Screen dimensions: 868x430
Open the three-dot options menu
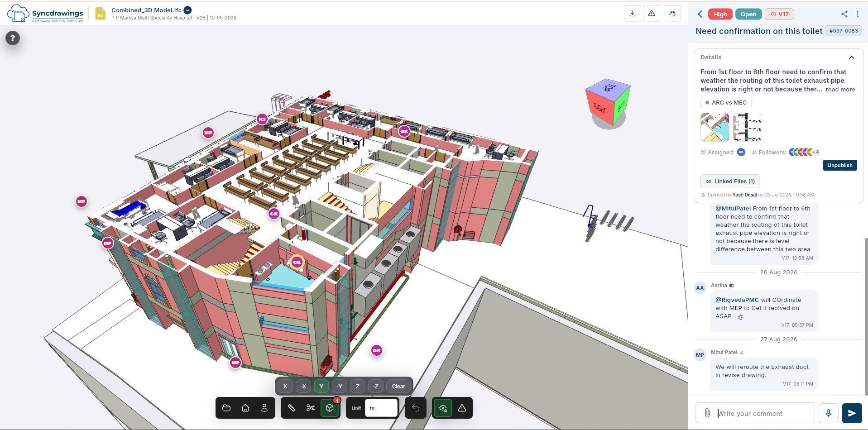(x=858, y=14)
